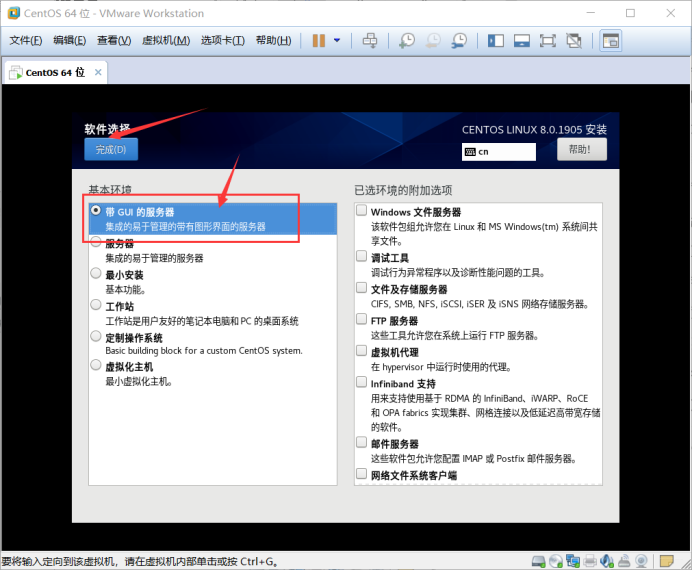Close the CentOS 64 位 tab
This screenshot has width=692, height=570.
pyautogui.click(x=98, y=72)
